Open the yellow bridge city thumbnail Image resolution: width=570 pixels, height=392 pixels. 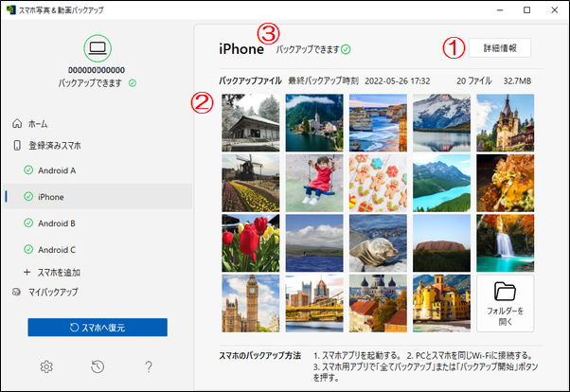(x=314, y=303)
